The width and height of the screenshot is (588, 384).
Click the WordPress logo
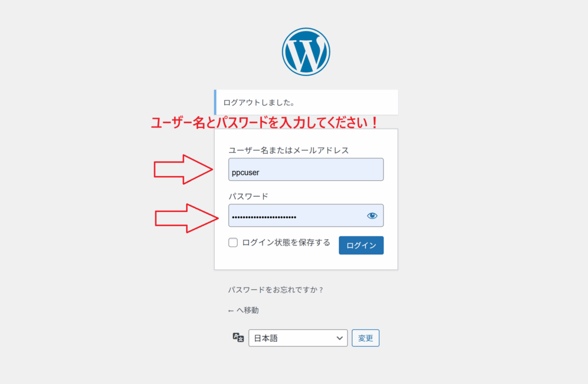pos(306,52)
